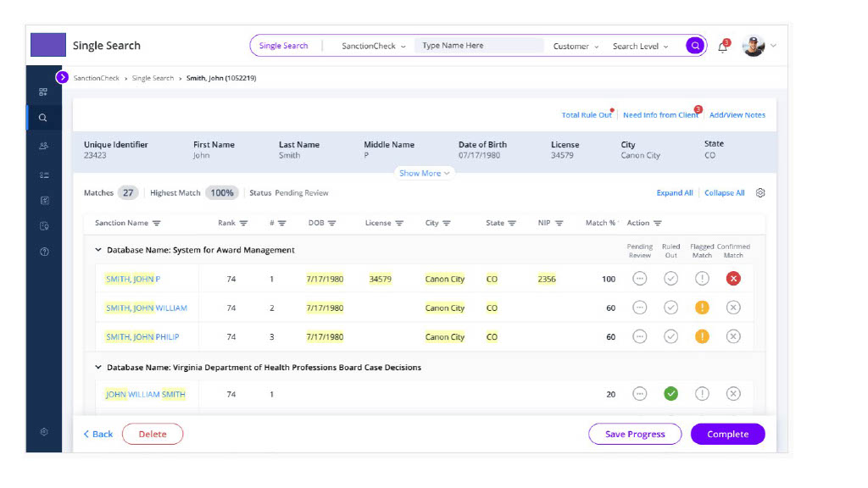Viewport: 868px width, 488px height.
Task: Filter by Action column
Action: (658, 223)
